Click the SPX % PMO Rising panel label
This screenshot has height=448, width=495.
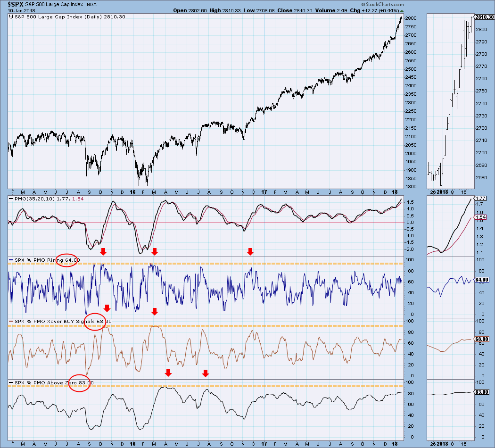pyautogui.click(x=39, y=260)
